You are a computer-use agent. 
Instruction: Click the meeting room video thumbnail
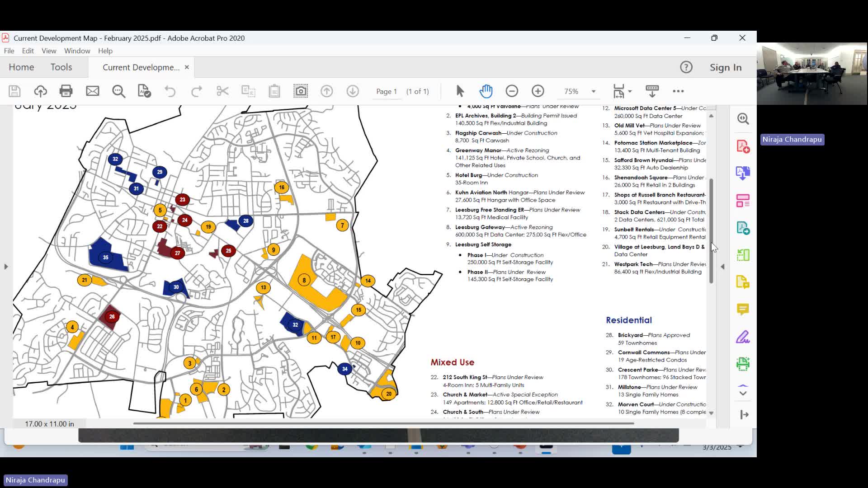[x=812, y=74]
